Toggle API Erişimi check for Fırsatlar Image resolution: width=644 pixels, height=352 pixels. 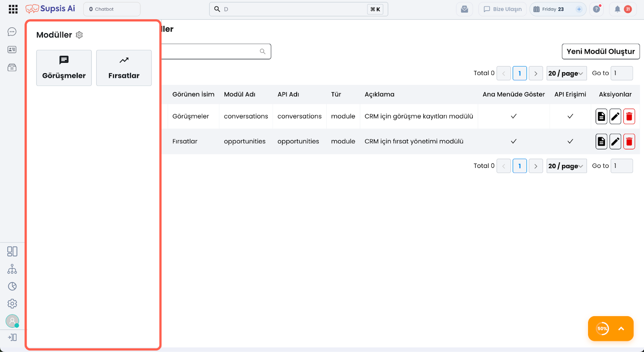570,141
